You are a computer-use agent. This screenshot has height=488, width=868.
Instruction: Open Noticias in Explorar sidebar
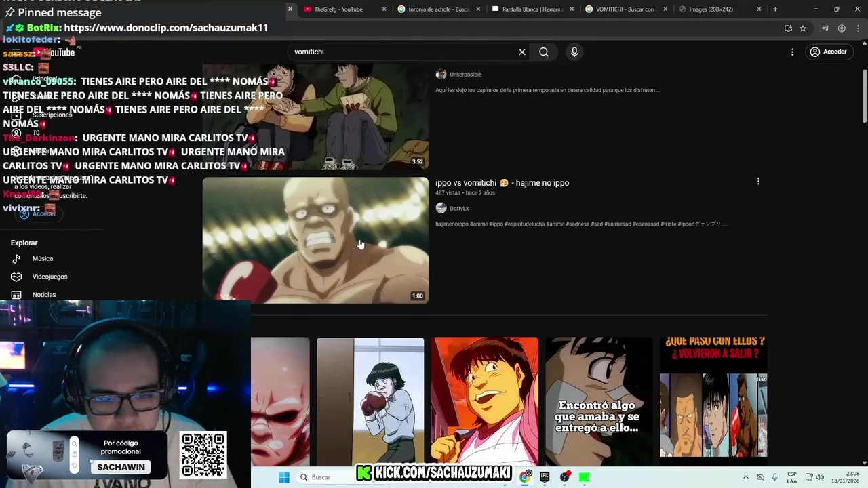(43, 295)
